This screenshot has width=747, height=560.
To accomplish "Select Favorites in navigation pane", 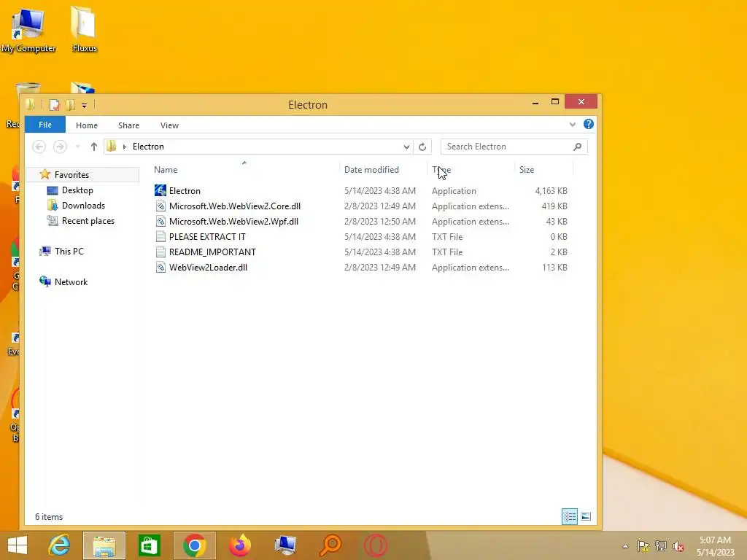I will coord(71,175).
